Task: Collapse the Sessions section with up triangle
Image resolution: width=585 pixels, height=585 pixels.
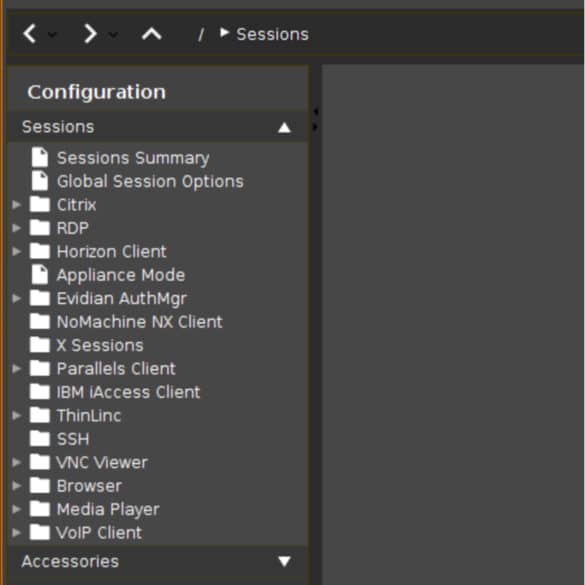Action: point(284,128)
